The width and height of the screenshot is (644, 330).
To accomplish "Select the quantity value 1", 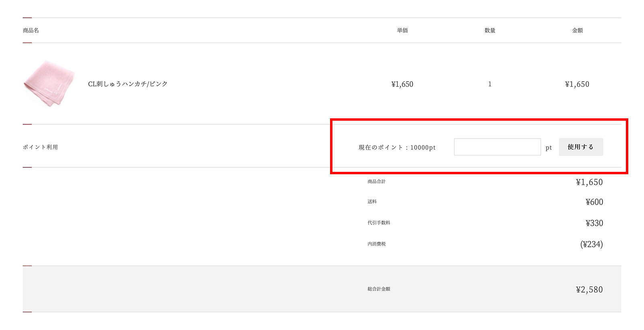I will coord(490,84).
